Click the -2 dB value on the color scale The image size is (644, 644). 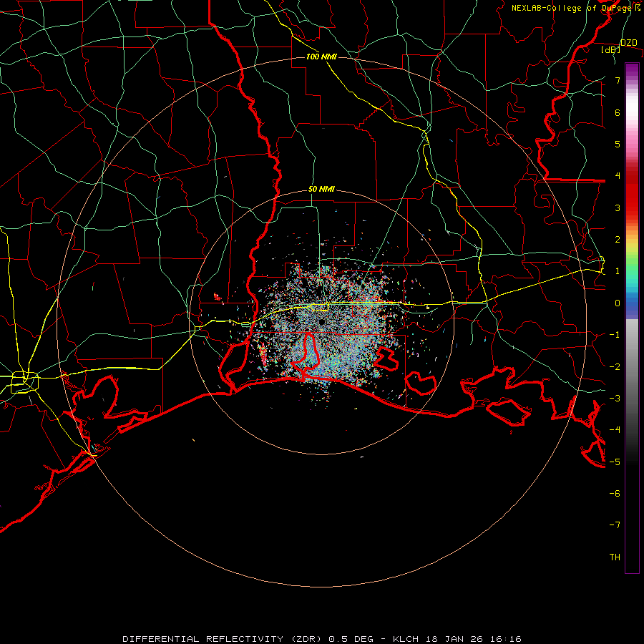[x=615, y=367]
